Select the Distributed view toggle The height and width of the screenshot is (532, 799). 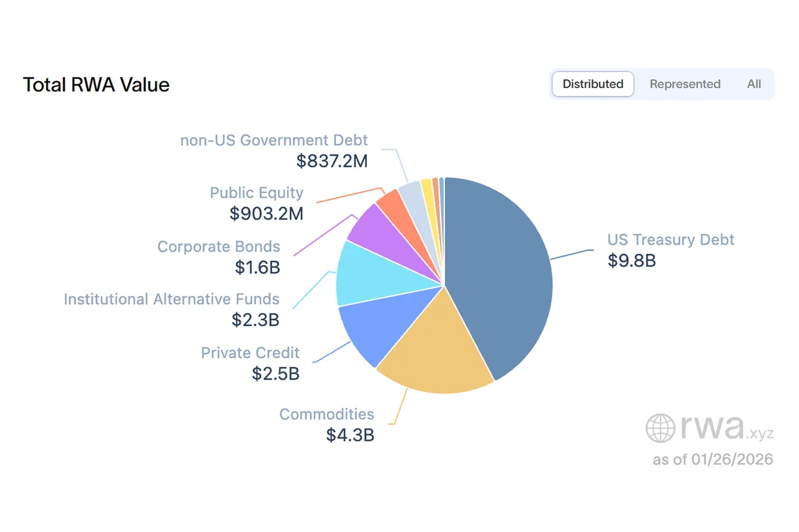[x=593, y=84]
